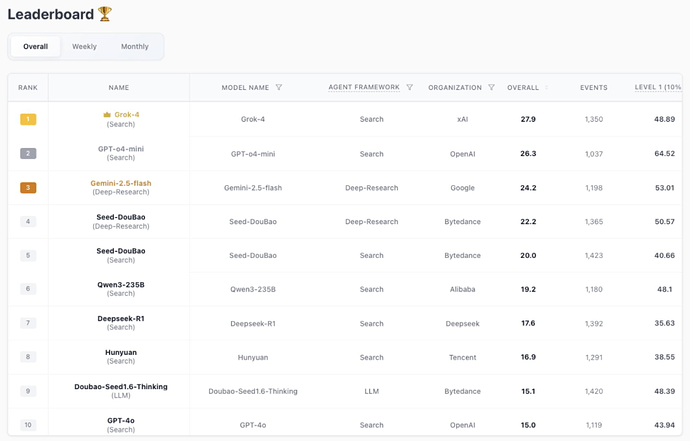Viewport: 690px width, 441px height.
Task: Open the Gemini-2.5-flash entry name link
Action: click(x=120, y=183)
